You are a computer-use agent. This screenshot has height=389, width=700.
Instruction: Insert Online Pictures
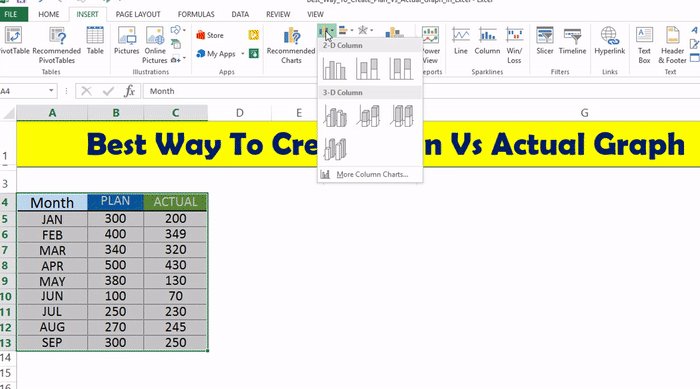154,45
